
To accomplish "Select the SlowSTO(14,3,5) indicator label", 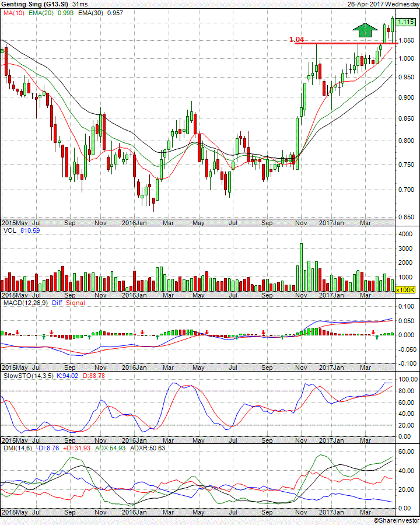I will tap(28, 376).
